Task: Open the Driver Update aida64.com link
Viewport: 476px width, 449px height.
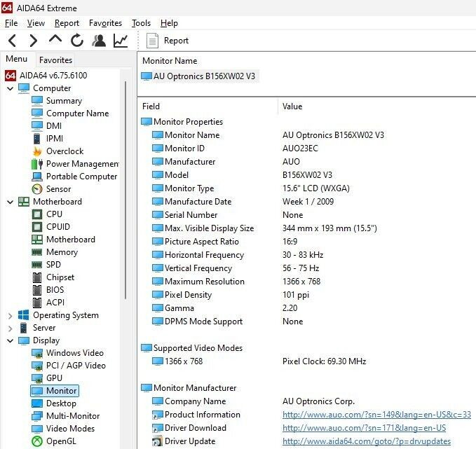Action: (367, 441)
